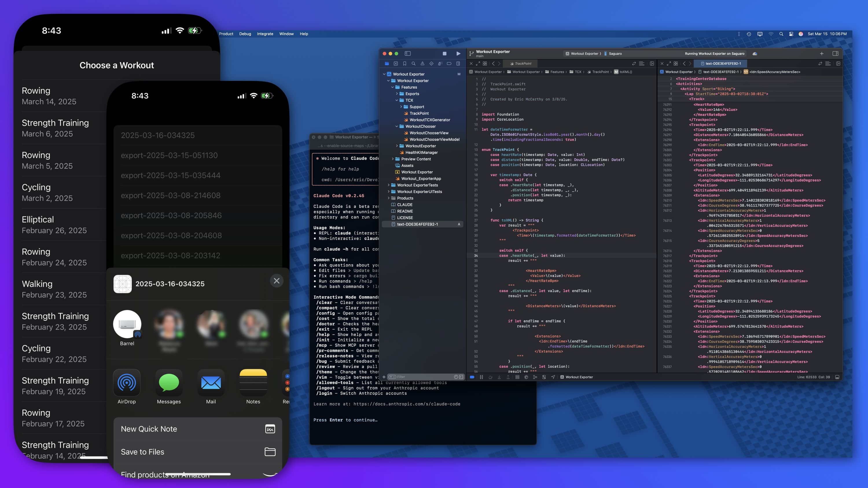Click the Xcode Cloud status icon
Viewport: 868px width, 488px height.
click(x=755, y=53)
